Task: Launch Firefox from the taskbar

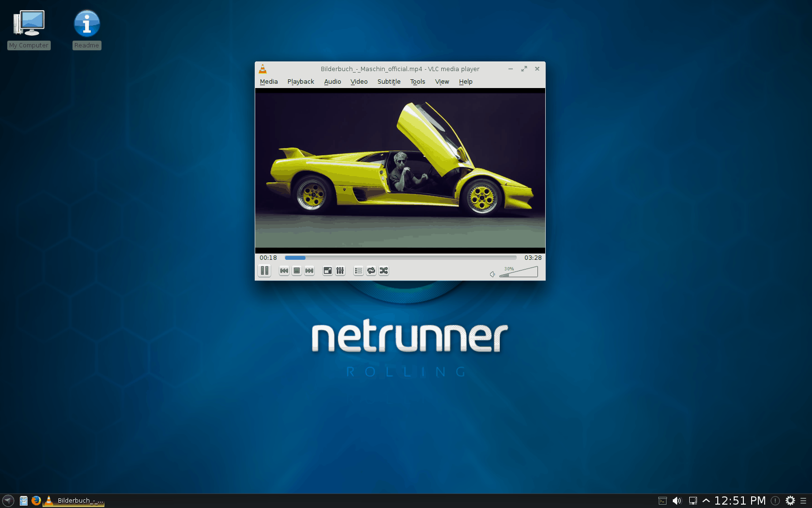Action: pyautogui.click(x=36, y=501)
